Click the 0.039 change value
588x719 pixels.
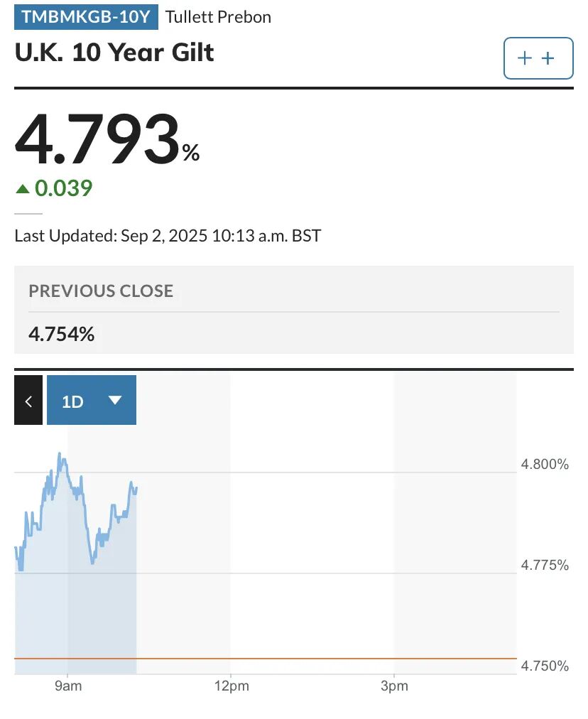(x=64, y=188)
